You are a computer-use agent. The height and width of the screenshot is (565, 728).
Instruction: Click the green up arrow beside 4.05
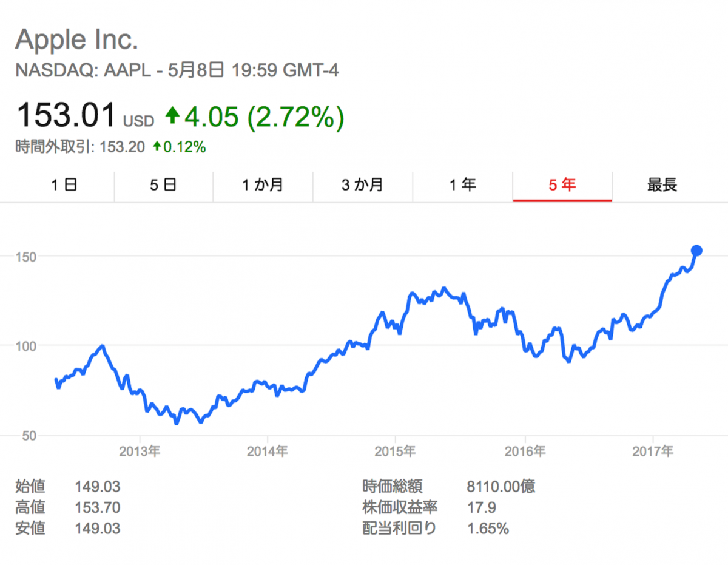[x=174, y=115]
